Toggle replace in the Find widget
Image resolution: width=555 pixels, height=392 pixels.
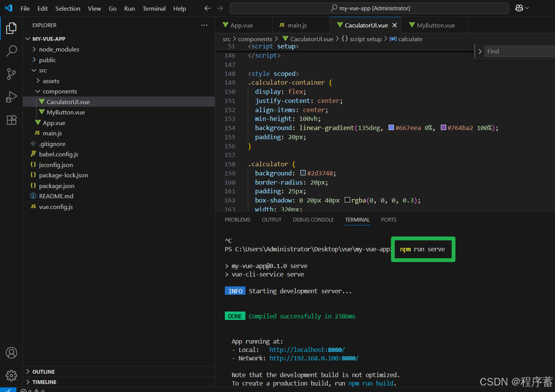pos(480,51)
